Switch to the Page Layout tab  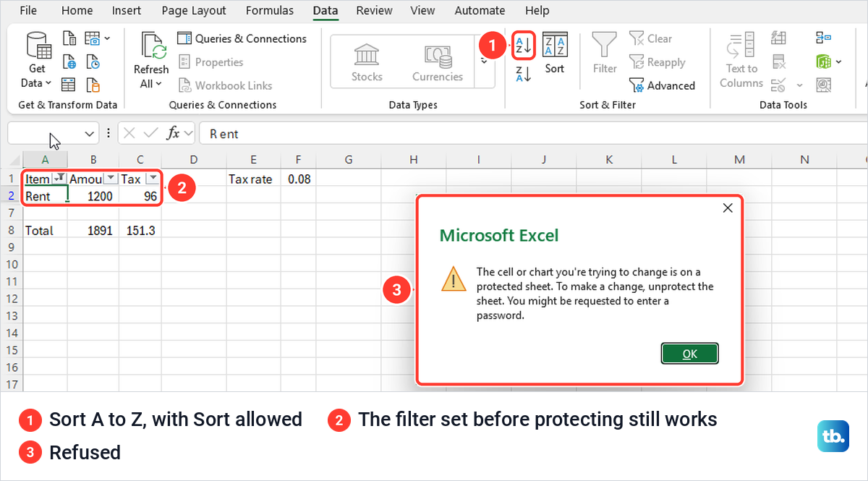194,10
